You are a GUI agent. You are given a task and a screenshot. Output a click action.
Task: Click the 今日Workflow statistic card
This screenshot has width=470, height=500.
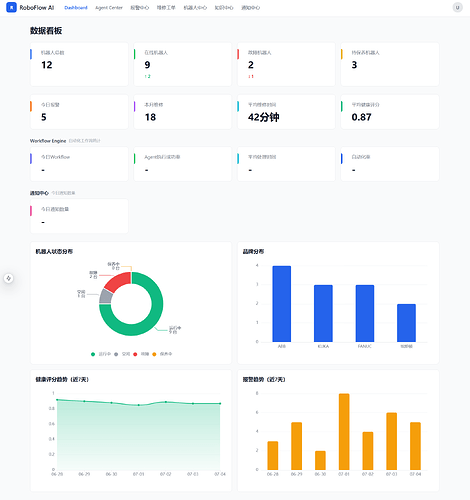[x=79, y=164]
